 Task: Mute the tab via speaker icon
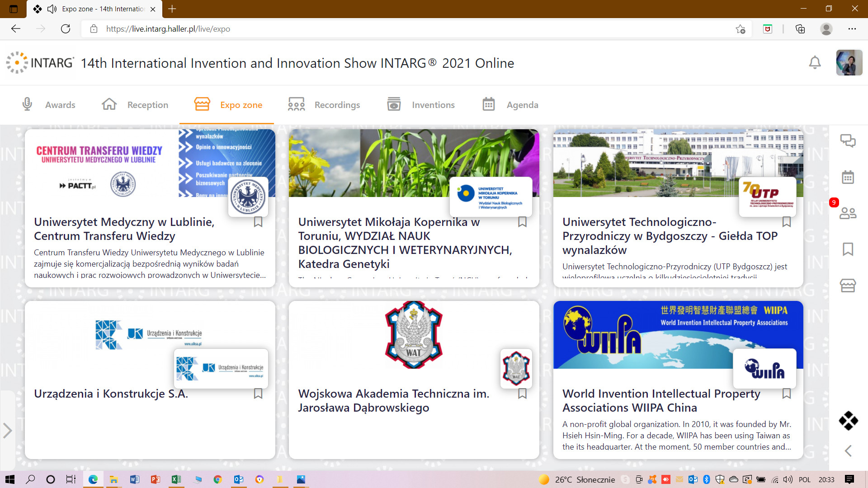tap(52, 9)
